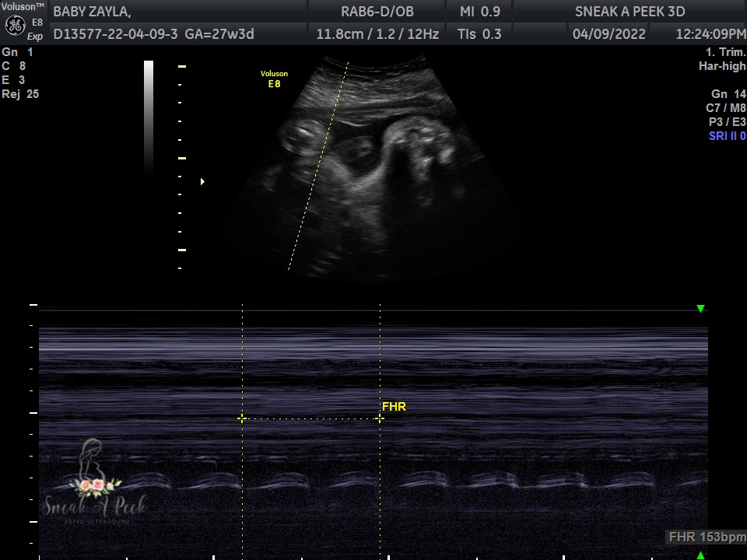Click the GE logo icon
747x560 pixels.
tap(15, 25)
